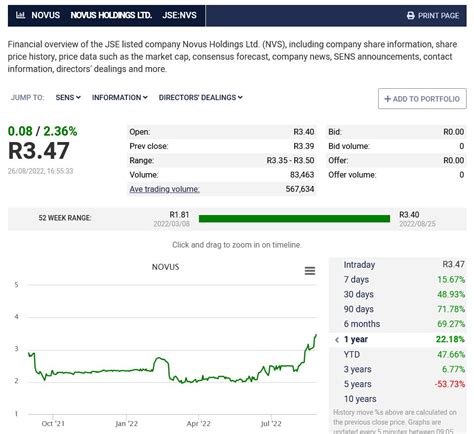The height and width of the screenshot is (434, 474).
Task: Click the plus icon on Add to Portfolio
Action: [387, 99]
